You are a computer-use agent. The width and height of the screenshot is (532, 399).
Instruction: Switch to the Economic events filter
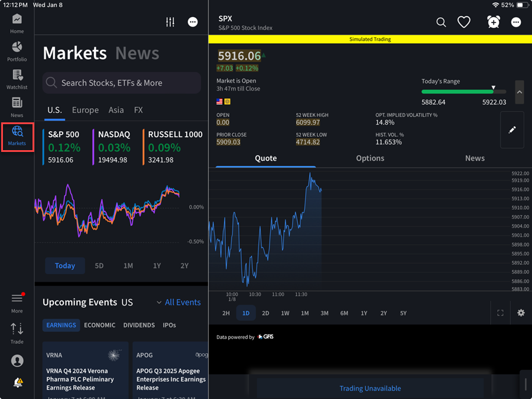click(x=99, y=325)
